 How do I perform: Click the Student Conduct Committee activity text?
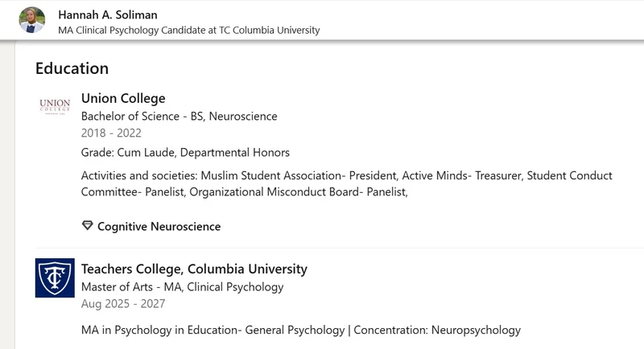(570, 175)
